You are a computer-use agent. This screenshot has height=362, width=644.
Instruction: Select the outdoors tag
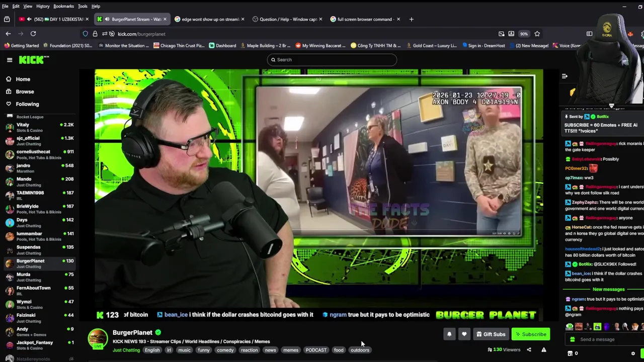[x=360, y=350]
